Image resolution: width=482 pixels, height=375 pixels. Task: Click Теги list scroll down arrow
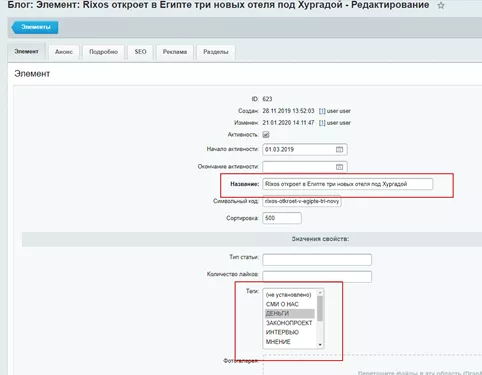320,345
